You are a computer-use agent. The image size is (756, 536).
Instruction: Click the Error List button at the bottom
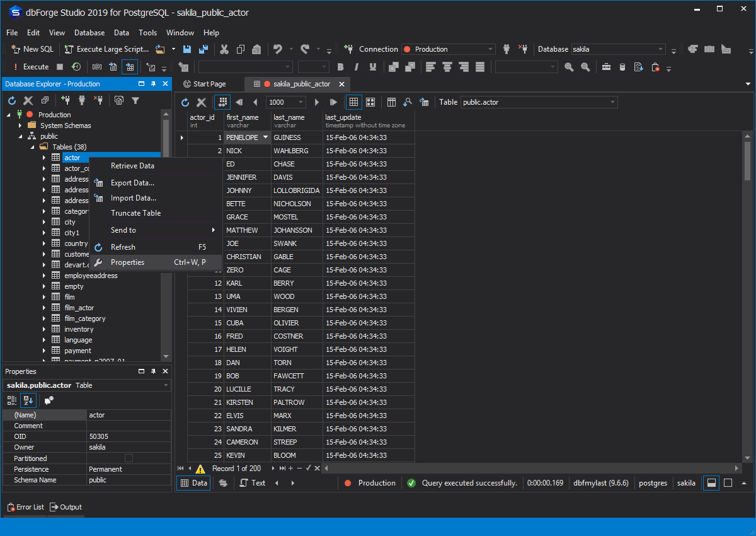pos(25,507)
